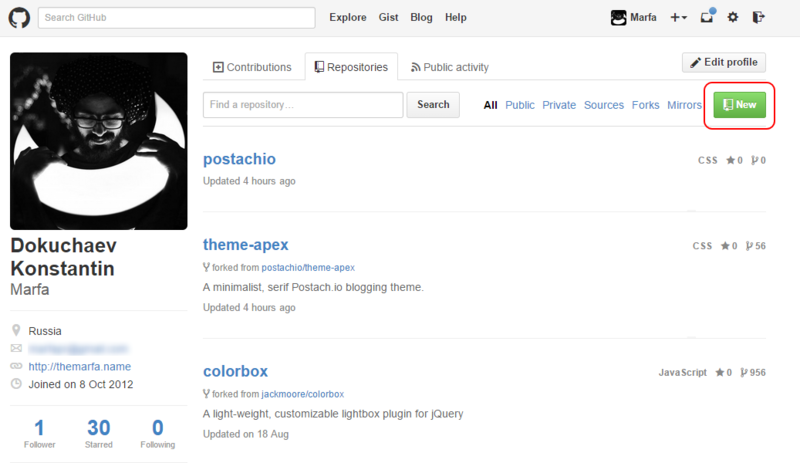The height and width of the screenshot is (463, 800).
Task: Open the Repositories tab
Action: pyautogui.click(x=351, y=67)
